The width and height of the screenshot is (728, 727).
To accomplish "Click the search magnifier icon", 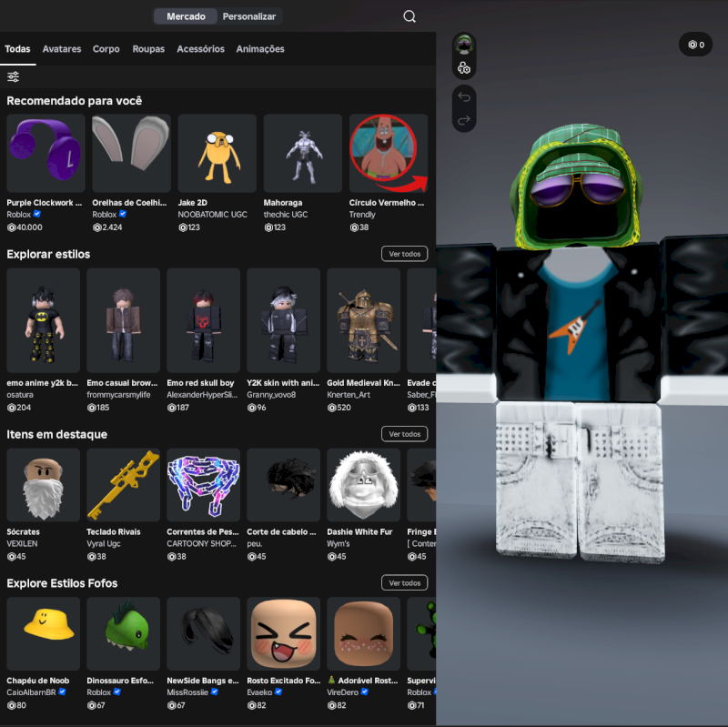I will coord(409,16).
